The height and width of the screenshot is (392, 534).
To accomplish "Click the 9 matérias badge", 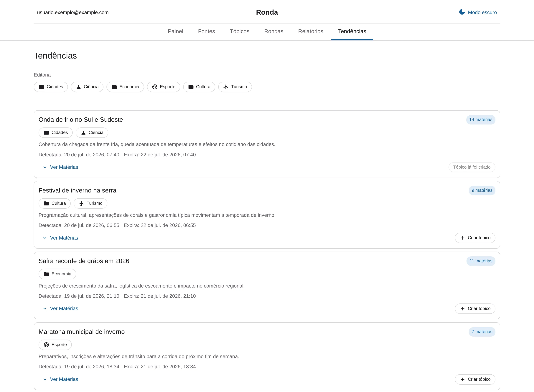I will point(482,190).
